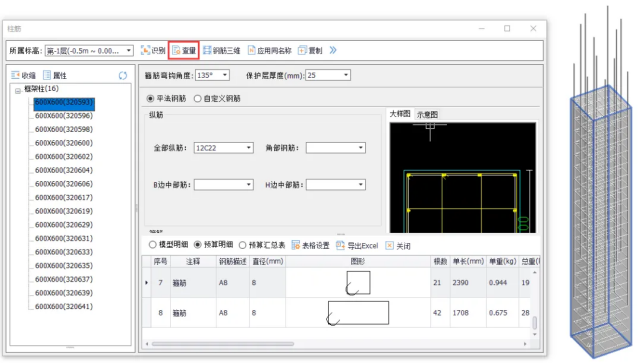Viewport: 642px width, 363px height.
Task: Open the 箍筋弯钩角度 135° dropdown
Action: [x=212, y=75]
